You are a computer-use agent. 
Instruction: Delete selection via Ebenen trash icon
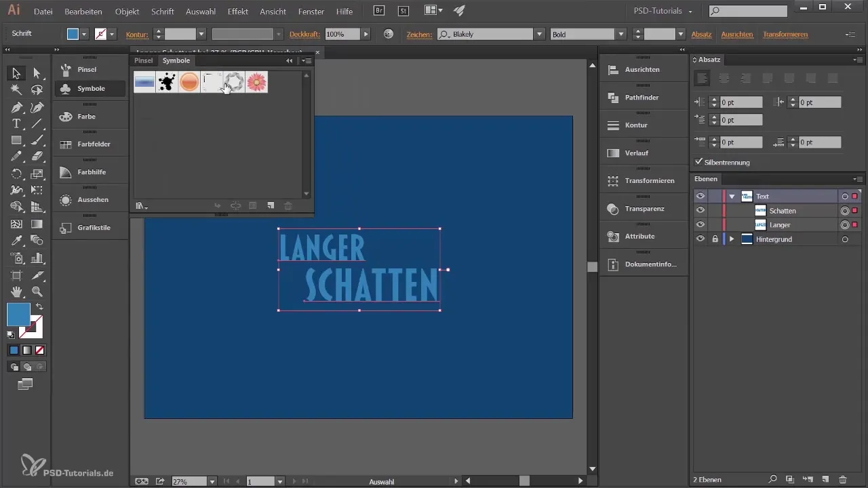point(842,479)
